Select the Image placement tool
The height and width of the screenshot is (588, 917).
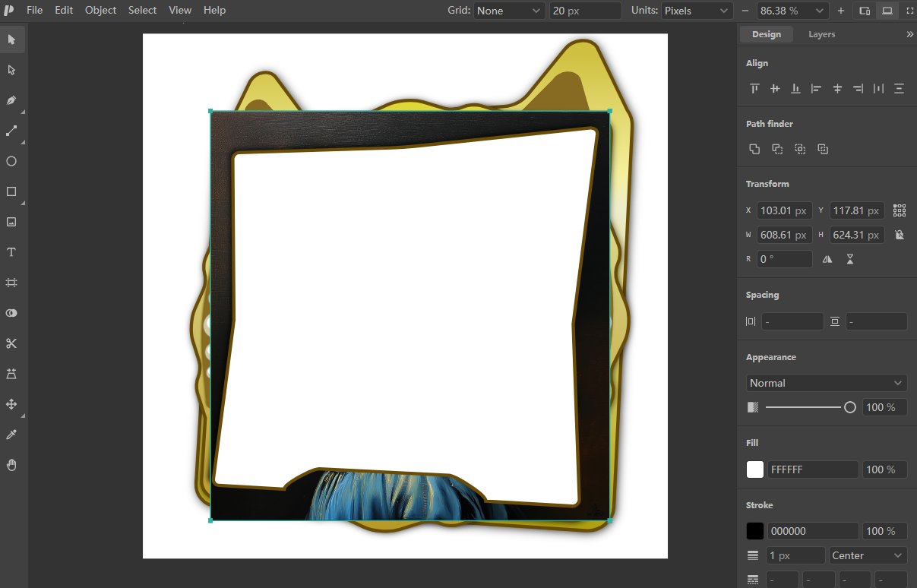[x=11, y=222]
